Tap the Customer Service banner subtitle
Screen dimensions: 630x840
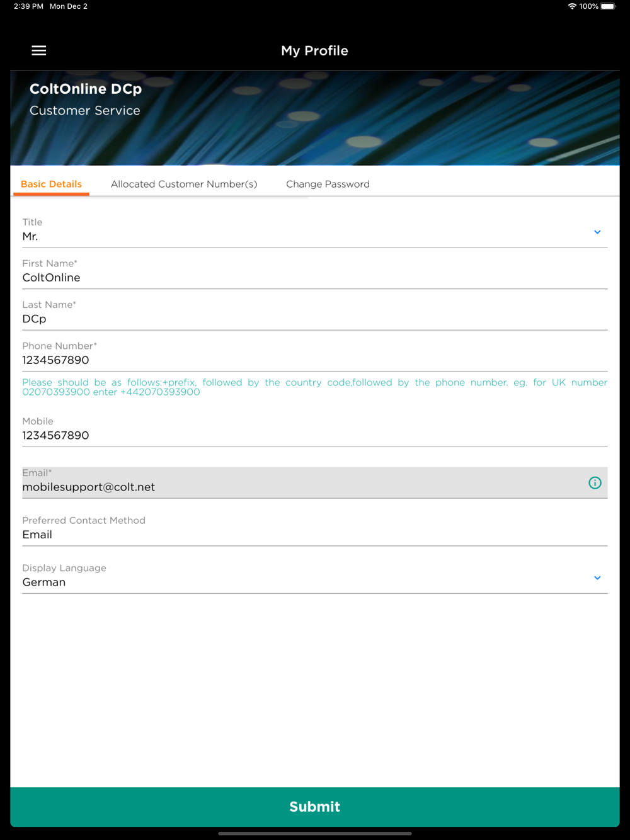[85, 110]
